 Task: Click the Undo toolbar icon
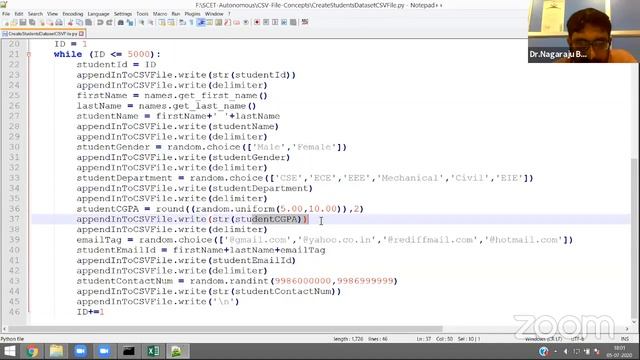(x=100, y=22)
